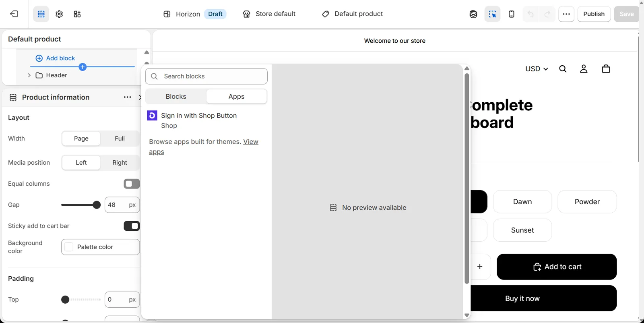Open the account profile icon
Viewport: 644px width, 323px height.
(584, 69)
